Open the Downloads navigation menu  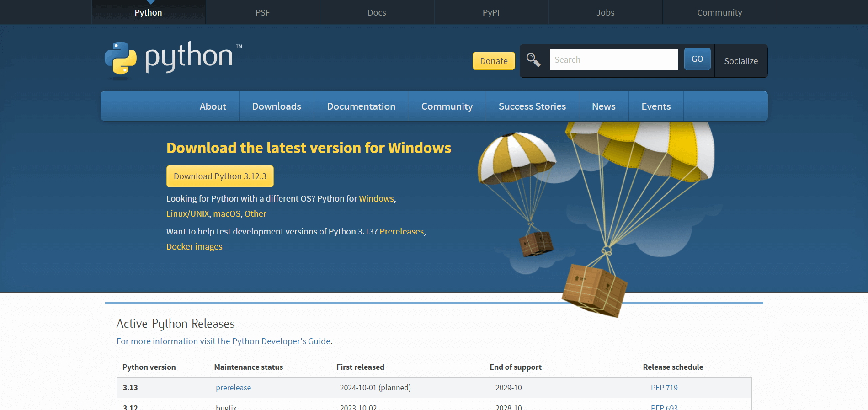[277, 106]
